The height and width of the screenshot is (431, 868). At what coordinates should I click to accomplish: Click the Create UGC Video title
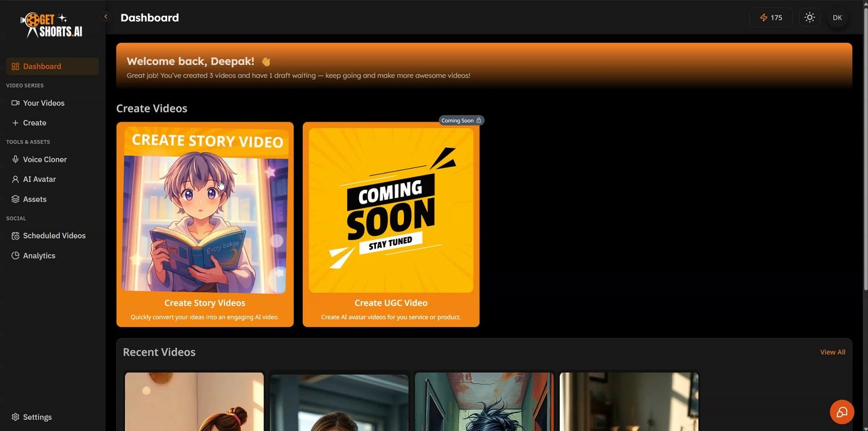coord(391,303)
